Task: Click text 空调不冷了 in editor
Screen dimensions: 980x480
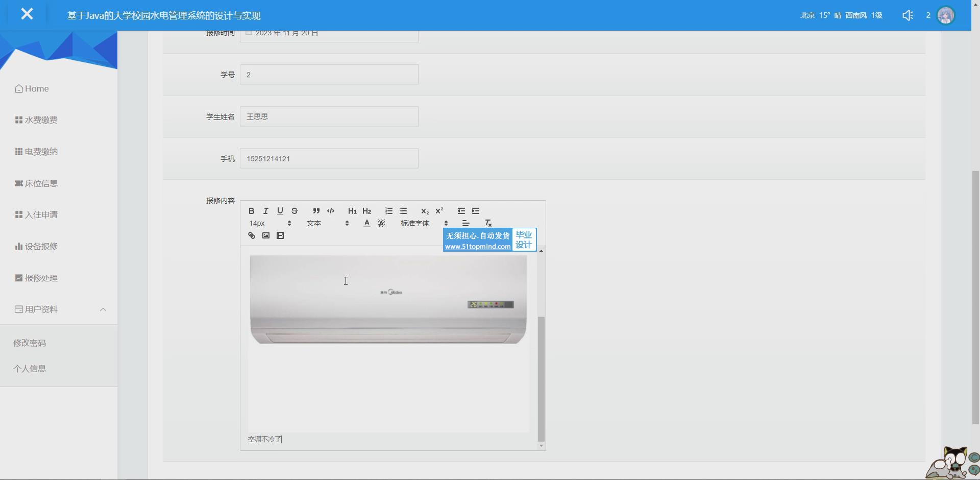Action: (264, 439)
